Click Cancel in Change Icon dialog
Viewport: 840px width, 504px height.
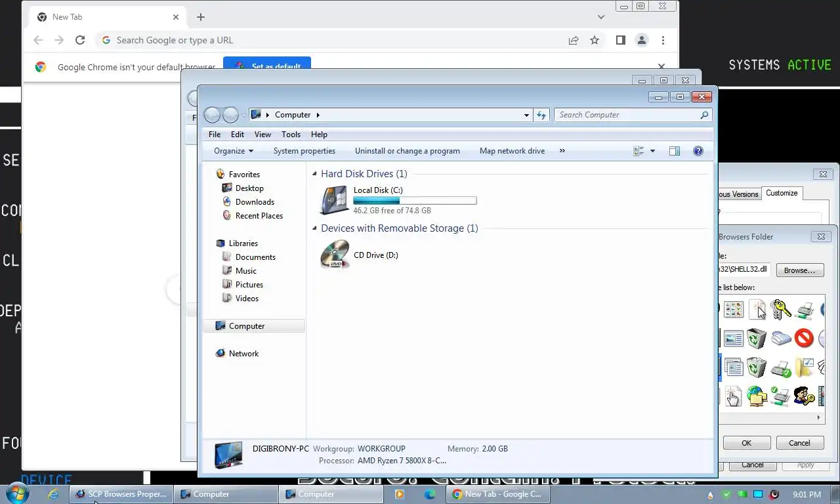(799, 443)
